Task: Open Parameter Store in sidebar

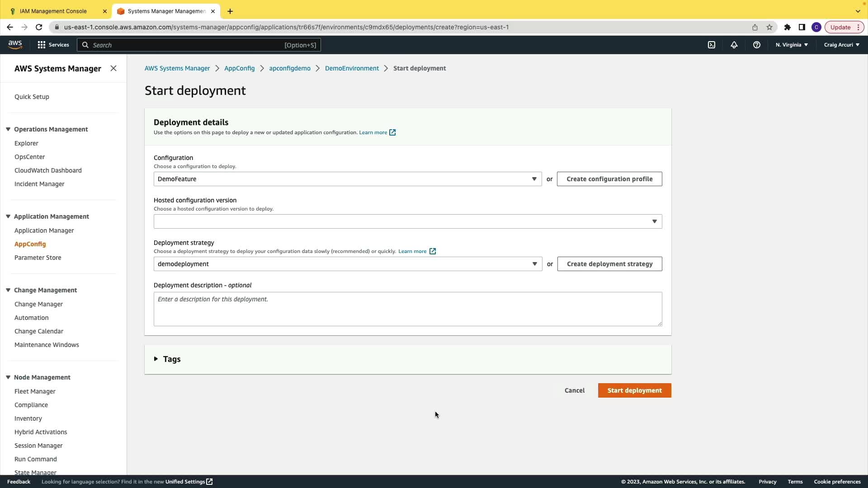Action: [38, 258]
